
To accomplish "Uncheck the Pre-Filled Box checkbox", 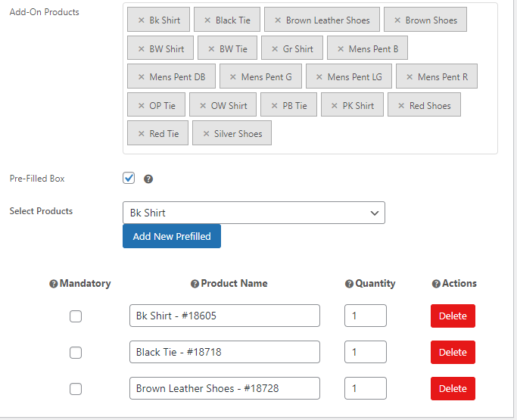I will coord(129,179).
